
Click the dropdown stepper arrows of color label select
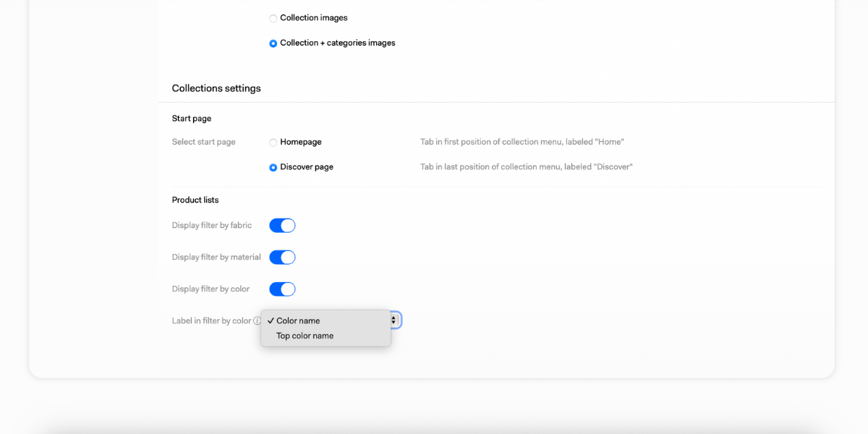click(x=394, y=320)
